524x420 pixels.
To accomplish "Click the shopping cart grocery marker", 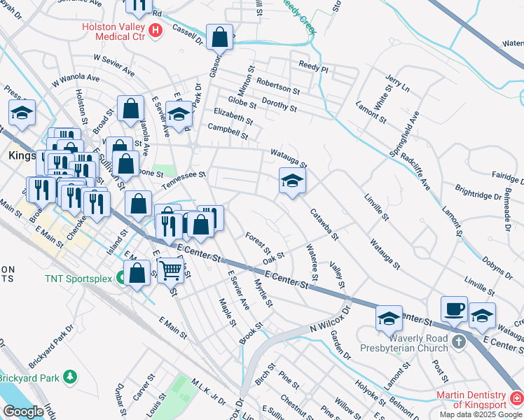I will (170, 272).
